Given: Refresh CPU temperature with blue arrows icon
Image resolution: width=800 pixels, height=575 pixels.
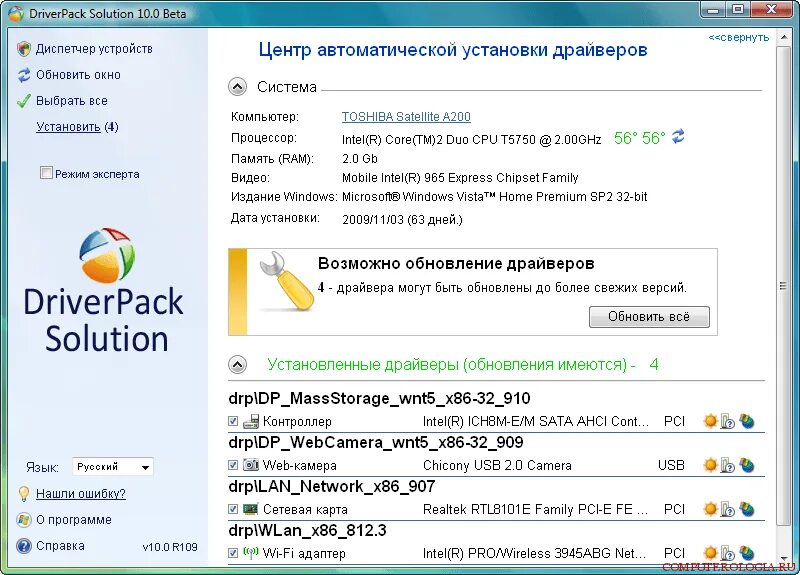Looking at the screenshot, I should (x=678, y=137).
